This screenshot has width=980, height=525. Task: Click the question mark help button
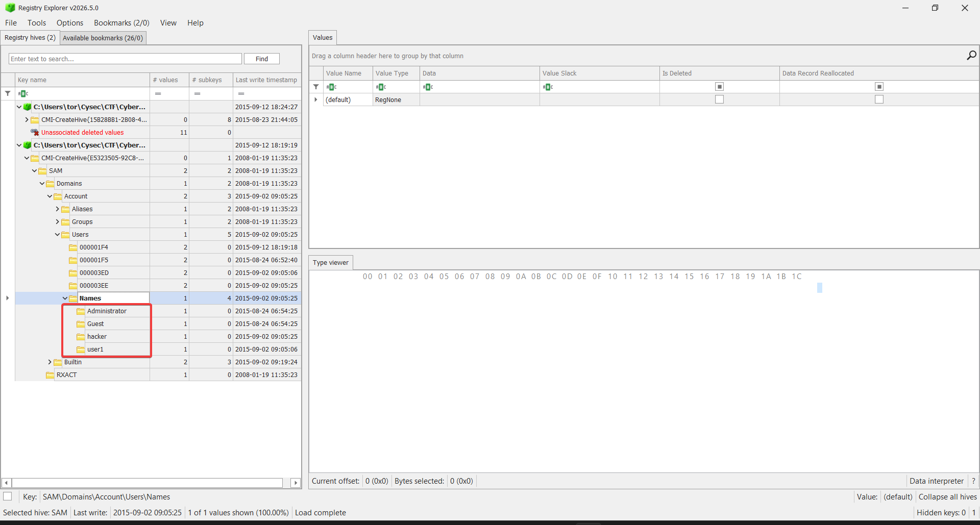pos(973,481)
